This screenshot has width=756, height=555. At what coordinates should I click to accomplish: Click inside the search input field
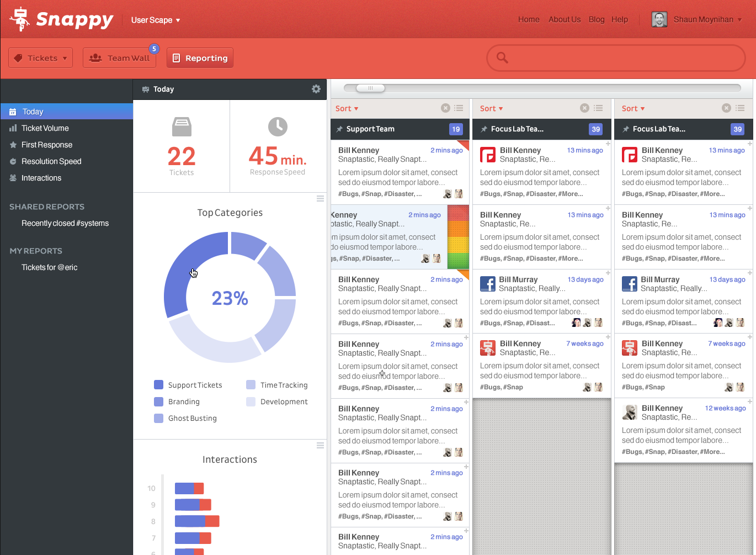point(616,58)
